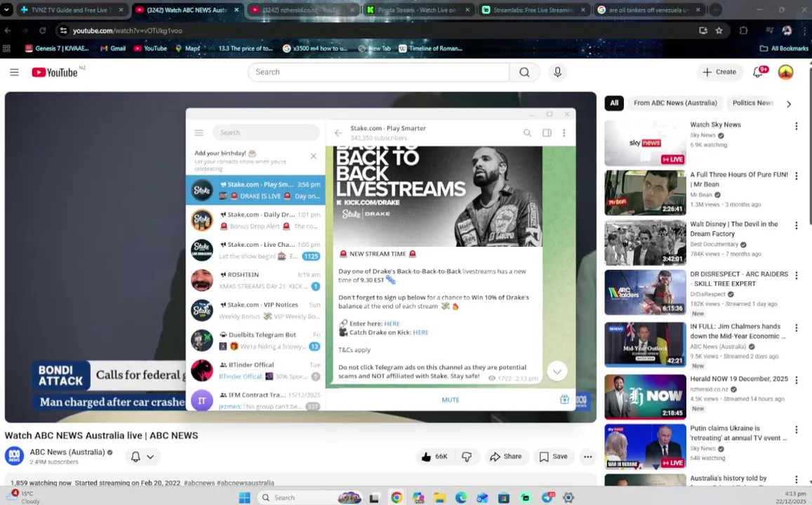Go to the YouTube home logo
Image resolution: width=812 pixels, height=505 pixels.
click(55, 72)
